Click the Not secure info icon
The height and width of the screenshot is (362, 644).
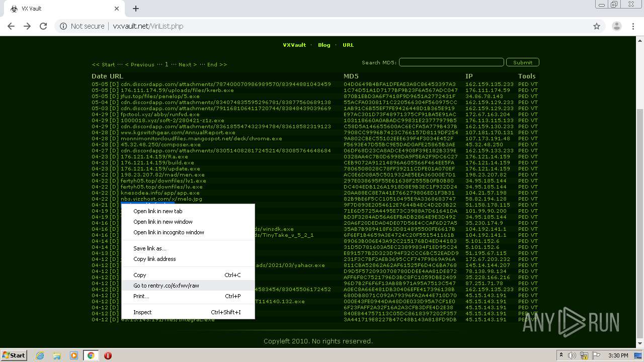[63, 26]
